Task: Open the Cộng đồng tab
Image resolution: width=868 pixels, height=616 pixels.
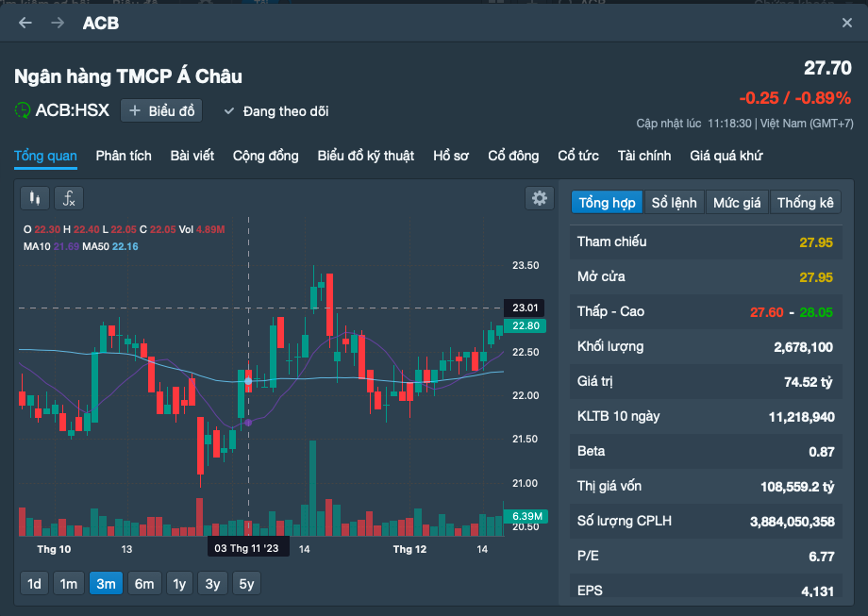Action: [x=266, y=156]
